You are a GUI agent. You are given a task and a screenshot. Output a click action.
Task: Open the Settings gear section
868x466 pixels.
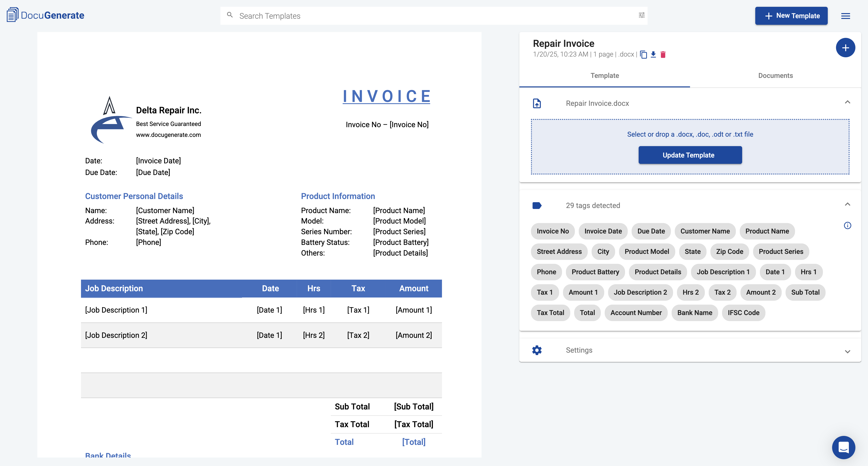tap(537, 350)
